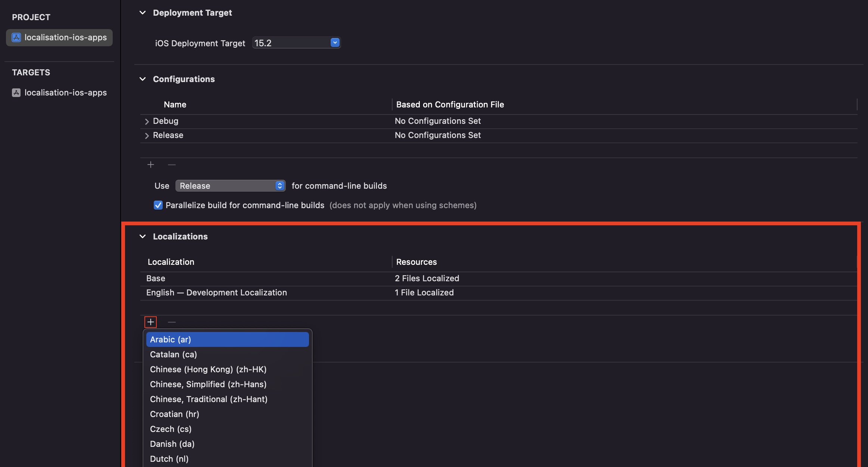
Task: Click the minus button under Localizations
Action: [x=172, y=322]
